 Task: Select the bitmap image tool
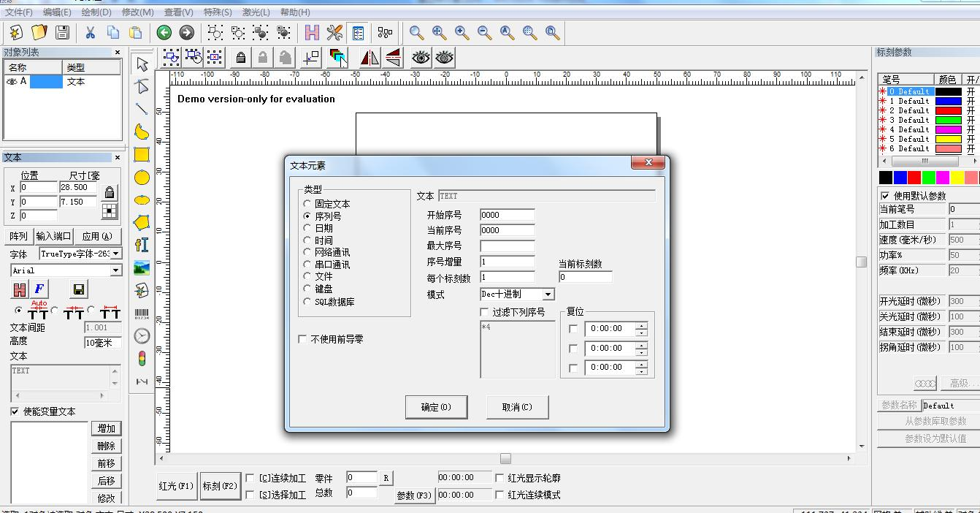coord(141,267)
